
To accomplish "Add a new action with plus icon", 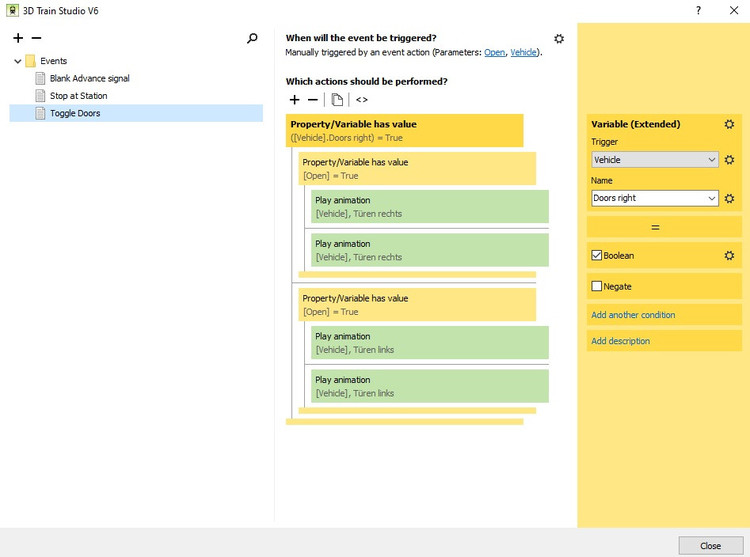I will [x=294, y=100].
